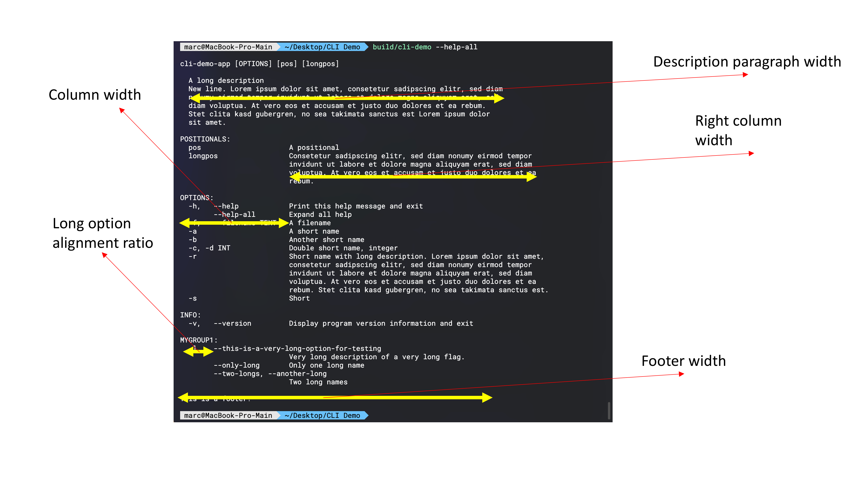The height and width of the screenshot is (488, 868).
Task: Click the top '~/Desktop/CLI Demo' path segment
Action: pos(322,47)
